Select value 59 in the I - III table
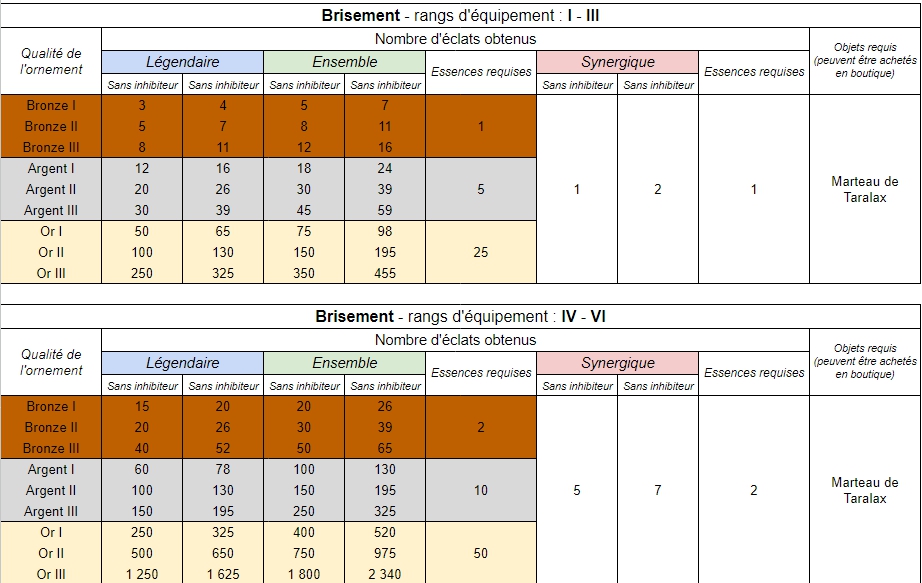Image resolution: width=922 pixels, height=583 pixels. click(x=385, y=211)
